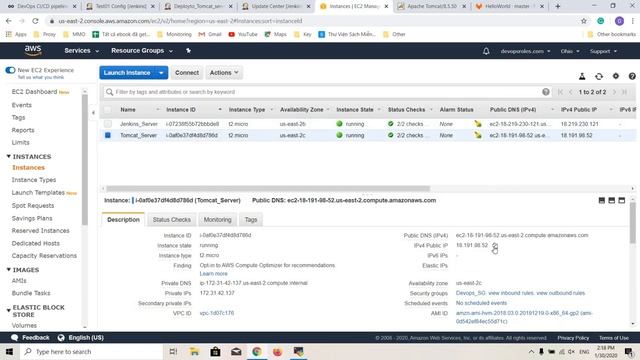Open AMIs in the sidebar
The width and height of the screenshot is (640, 360).
pos(19,281)
